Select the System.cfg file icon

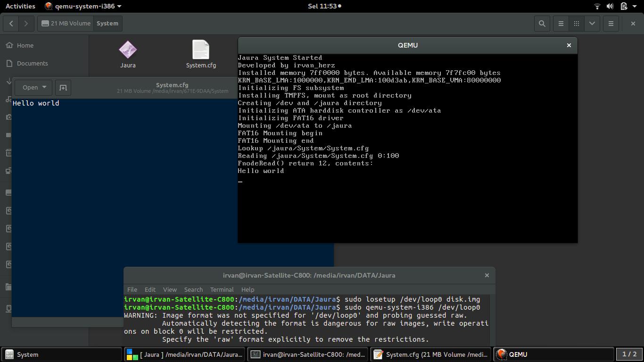point(201,50)
